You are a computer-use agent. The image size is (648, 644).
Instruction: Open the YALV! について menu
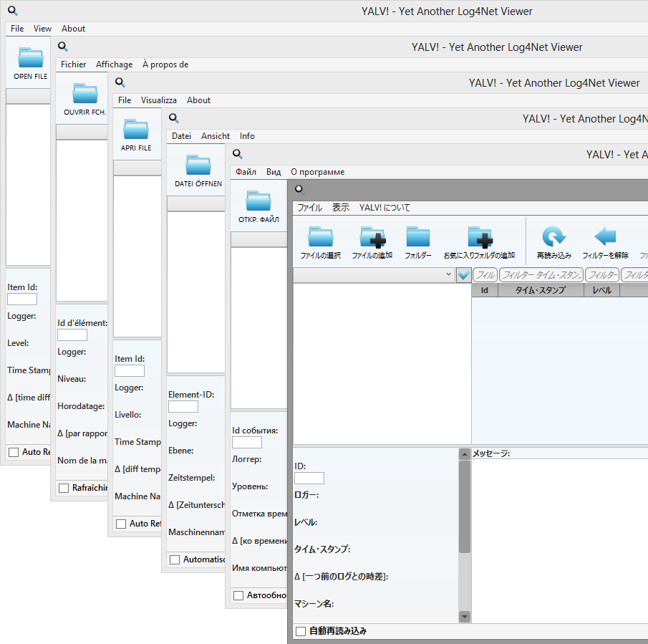pos(385,208)
